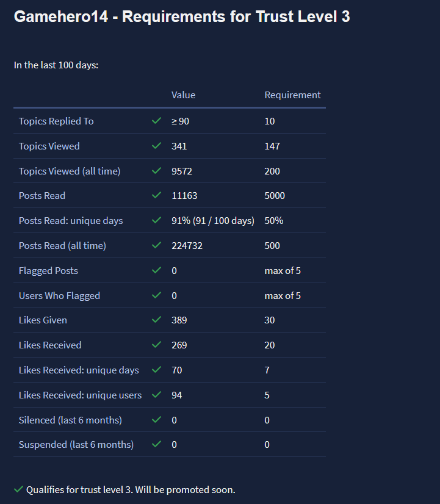Click the 91% (91 / 100 days) value

point(212,220)
